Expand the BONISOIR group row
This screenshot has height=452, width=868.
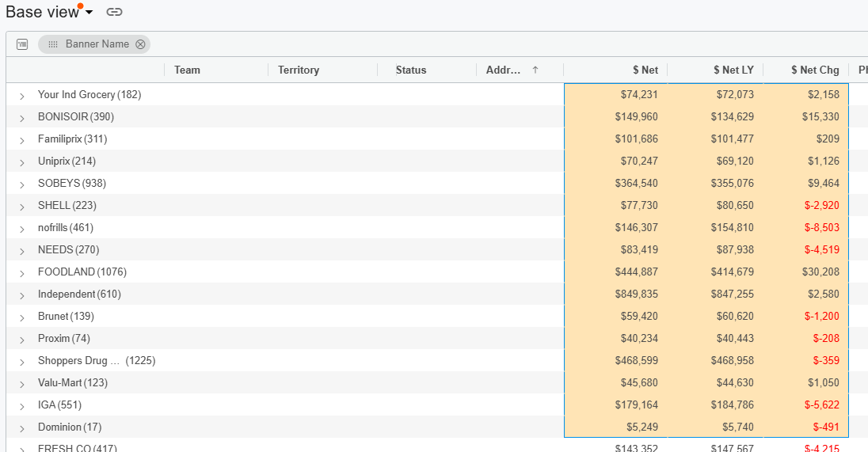tap(21, 118)
